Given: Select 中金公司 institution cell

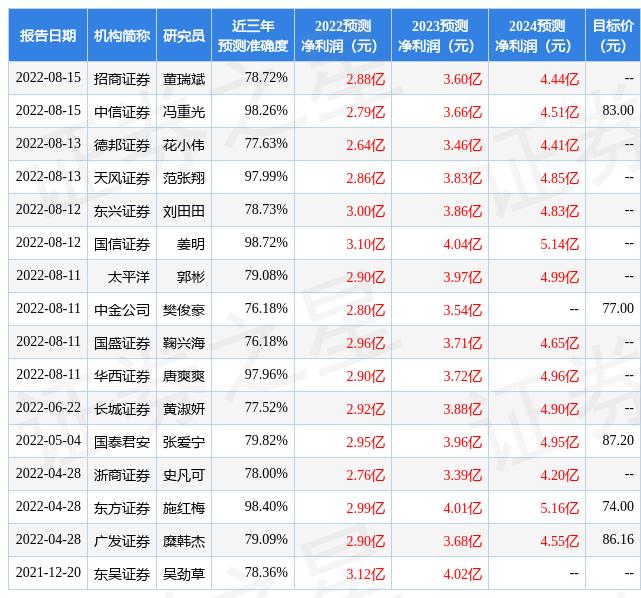Looking at the screenshot, I should tap(122, 310).
